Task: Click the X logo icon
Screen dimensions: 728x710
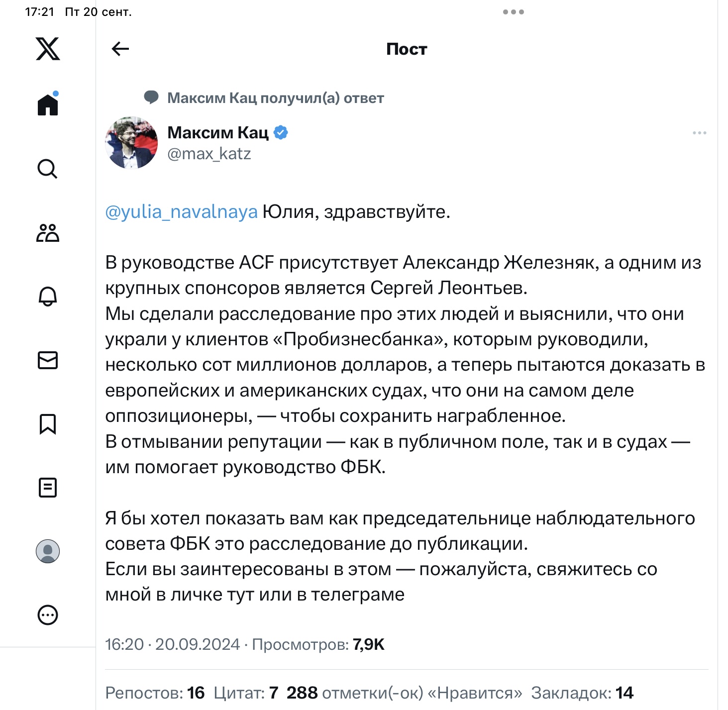Action: coord(48,49)
